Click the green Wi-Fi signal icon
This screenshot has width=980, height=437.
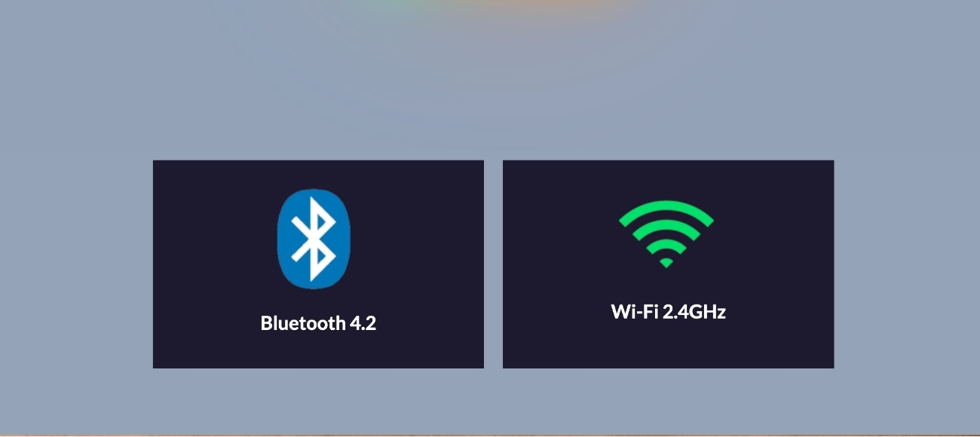pyautogui.click(x=666, y=234)
